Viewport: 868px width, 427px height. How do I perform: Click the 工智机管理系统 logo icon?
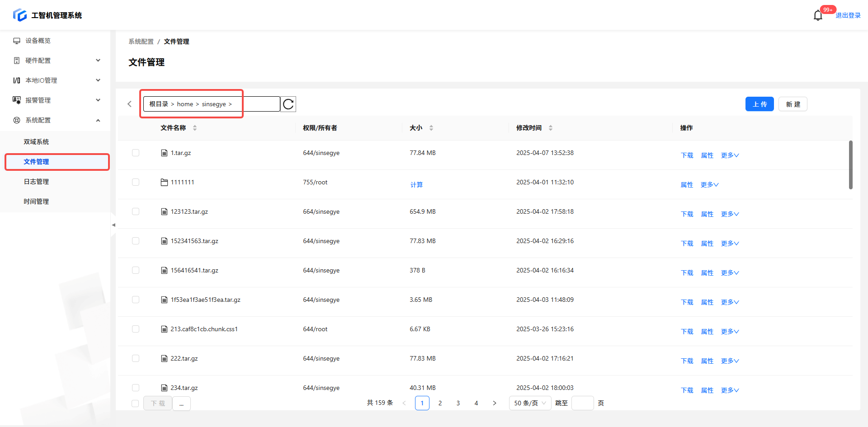tap(20, 15)
